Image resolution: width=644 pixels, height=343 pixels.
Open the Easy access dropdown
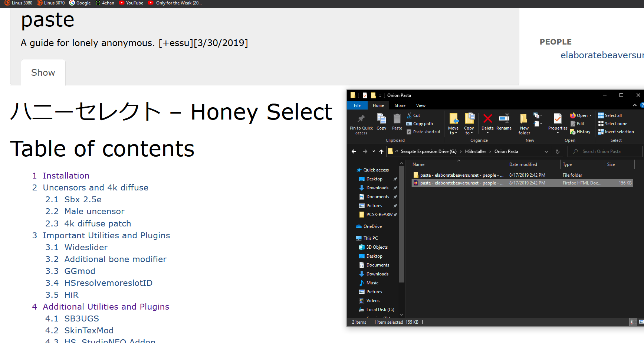tap(538, 124)
